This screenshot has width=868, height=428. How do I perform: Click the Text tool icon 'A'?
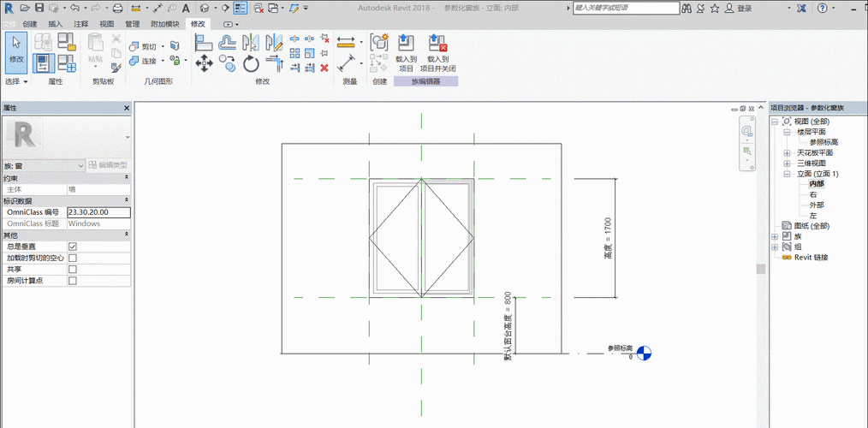[186, 8]
